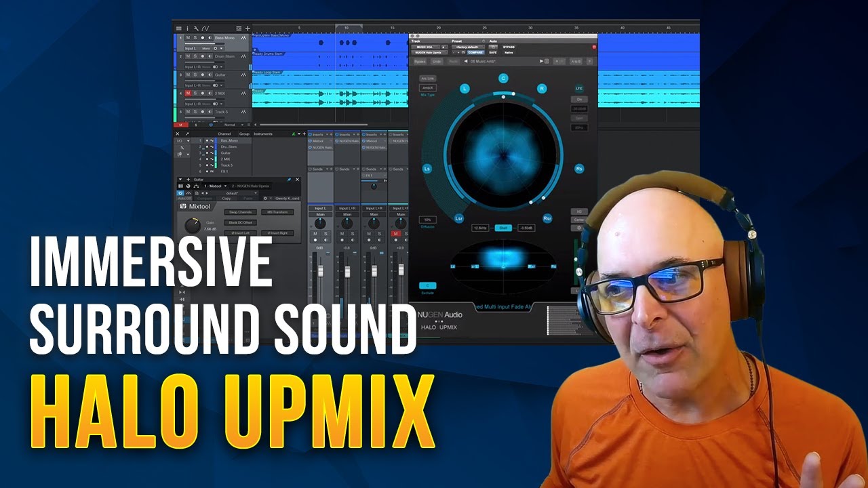Select the Ls speaker node in Halo Upmix
Viewport: 868px width, 488px height.
coord(427,168)
